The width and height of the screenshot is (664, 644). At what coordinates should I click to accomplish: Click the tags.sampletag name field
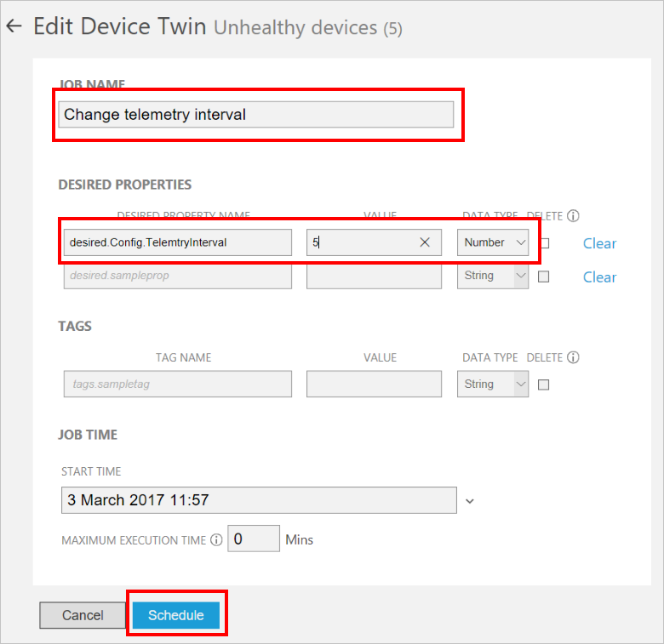pos(177,385)
